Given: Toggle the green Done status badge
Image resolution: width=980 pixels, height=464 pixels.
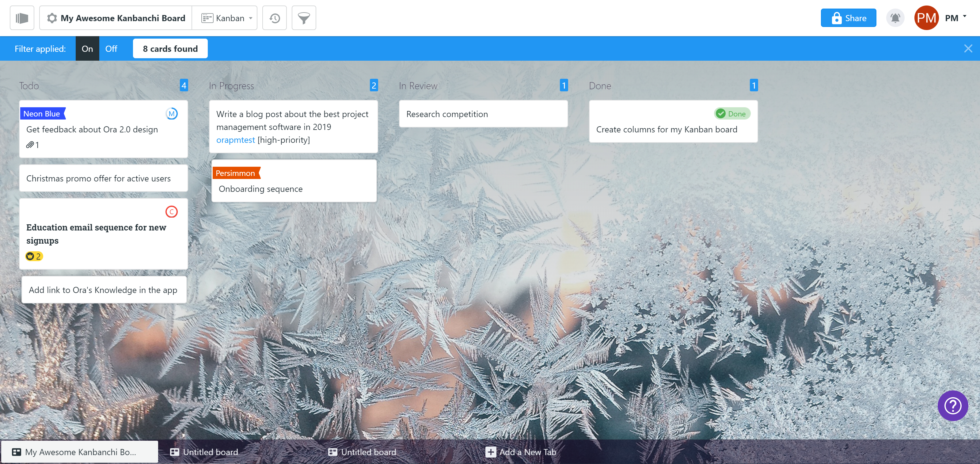Looking at the screenshot, I should (x=732, y=114).
